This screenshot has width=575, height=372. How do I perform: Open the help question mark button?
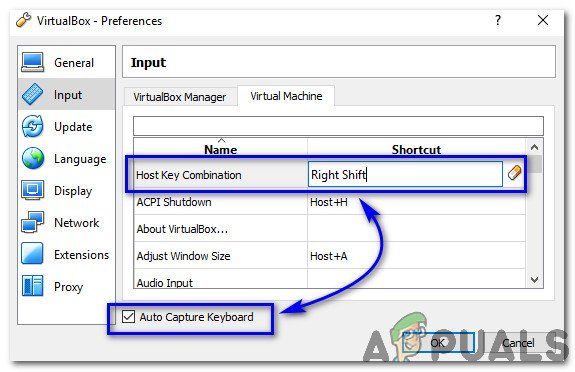[x=498, y=20]
